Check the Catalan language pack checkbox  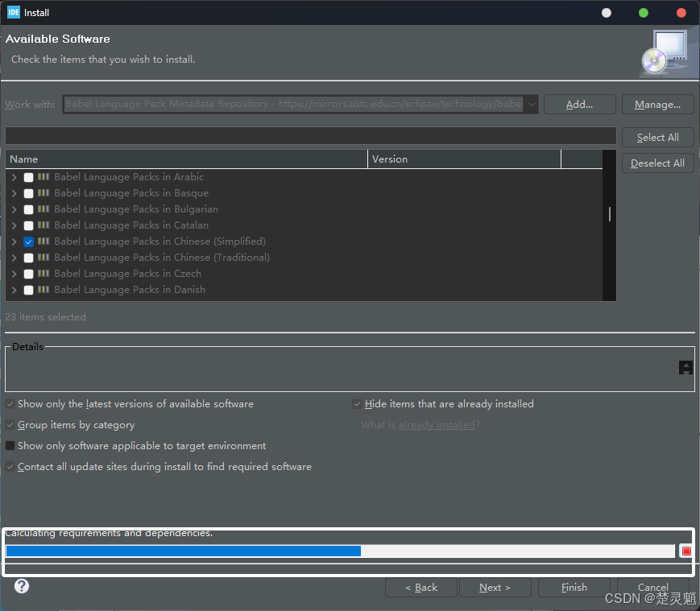click(28, 225)
